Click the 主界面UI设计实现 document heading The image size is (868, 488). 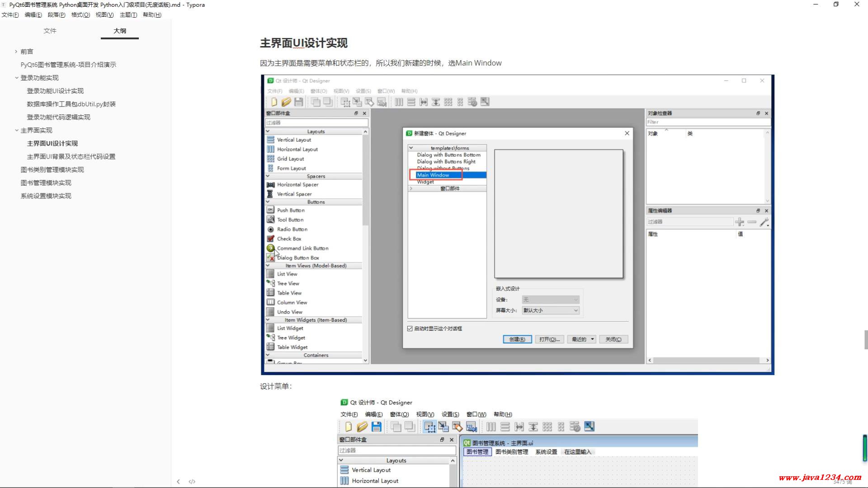pos(303,43)
